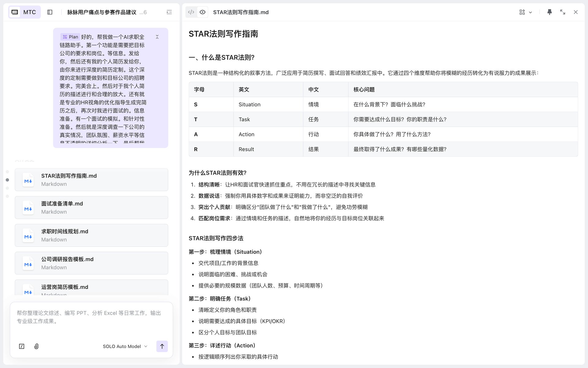Image resolution: width=588 pixels, height=368 pixels.
Task: Pin the document panel
Action: [549, 12]
